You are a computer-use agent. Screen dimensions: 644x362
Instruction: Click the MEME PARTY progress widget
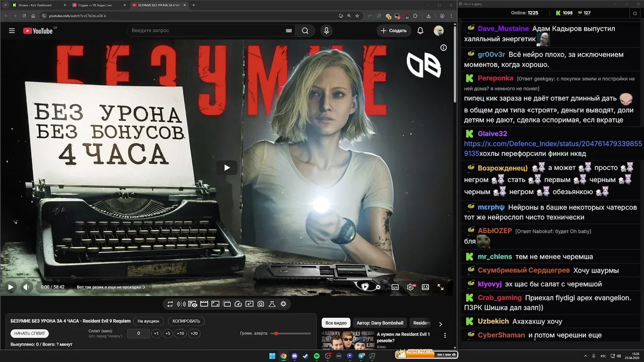[426, 355]
